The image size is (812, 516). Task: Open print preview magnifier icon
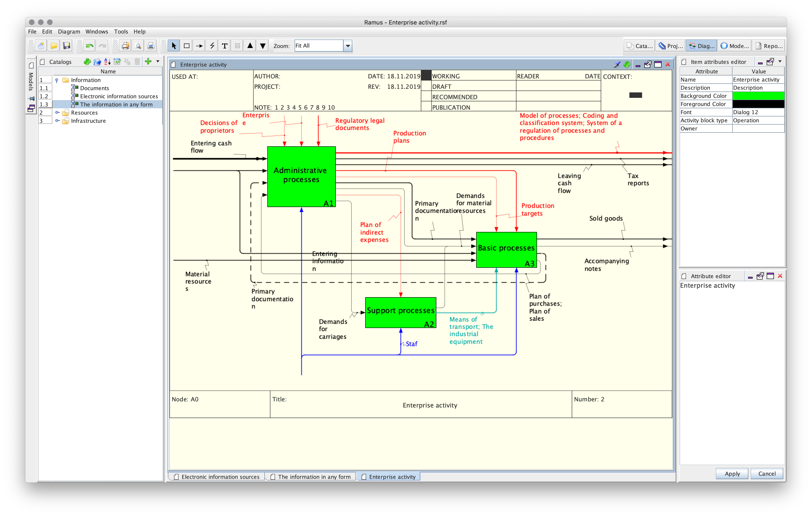138,46
